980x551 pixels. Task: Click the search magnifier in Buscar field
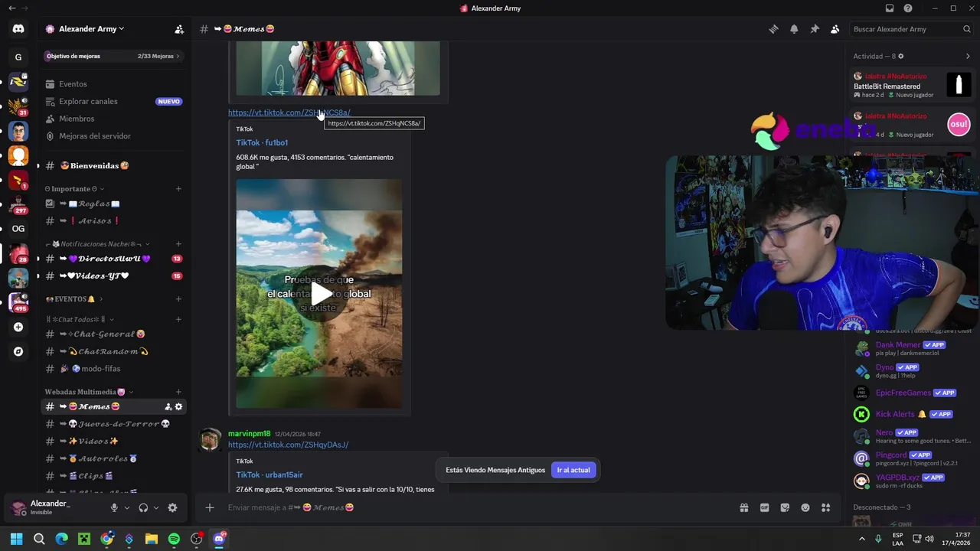point(966,29)
